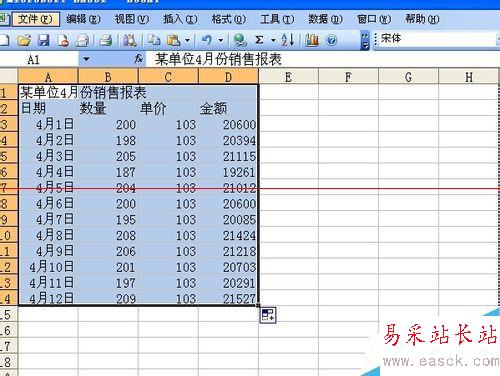Click the 4月10日 date cell

pos(48,267)
